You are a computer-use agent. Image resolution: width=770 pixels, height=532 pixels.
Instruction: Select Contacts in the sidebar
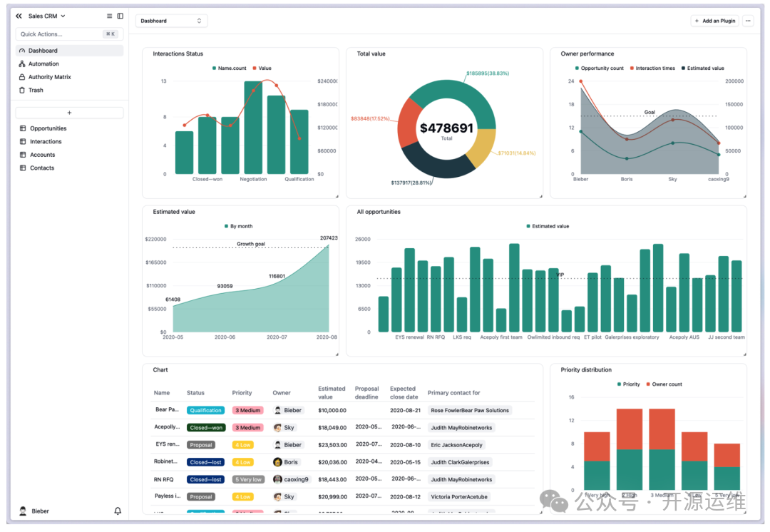(x=42, y=168)
